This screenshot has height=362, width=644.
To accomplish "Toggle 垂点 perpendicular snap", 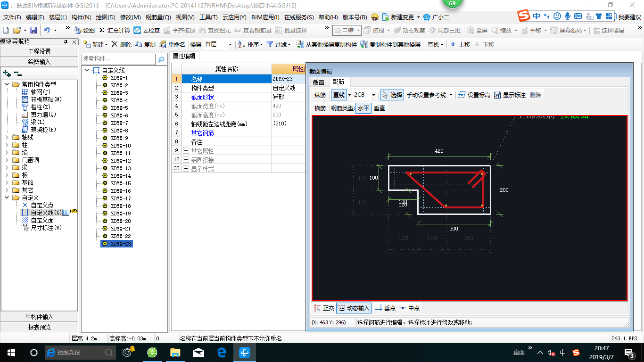I will 385,308.
